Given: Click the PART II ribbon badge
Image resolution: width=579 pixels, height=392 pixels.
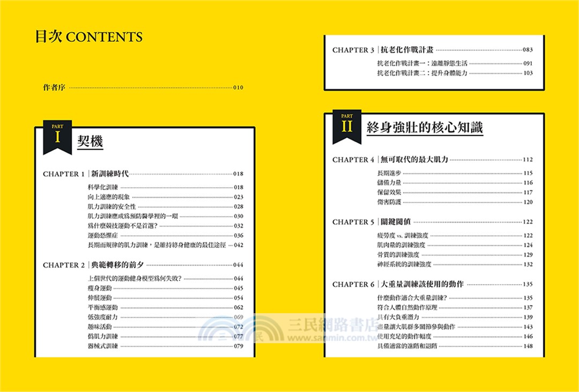Looking at the screenshot, I should pyautogui.click(x=347, y=127).
